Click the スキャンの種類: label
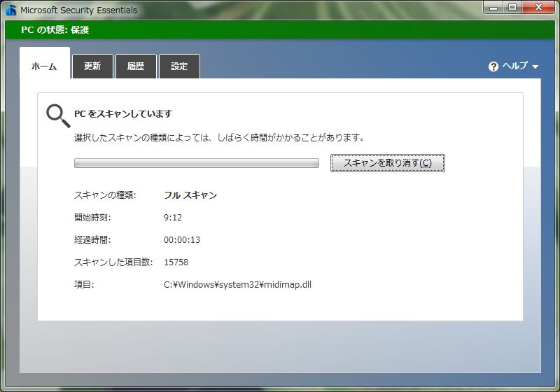 click(105, 195)
